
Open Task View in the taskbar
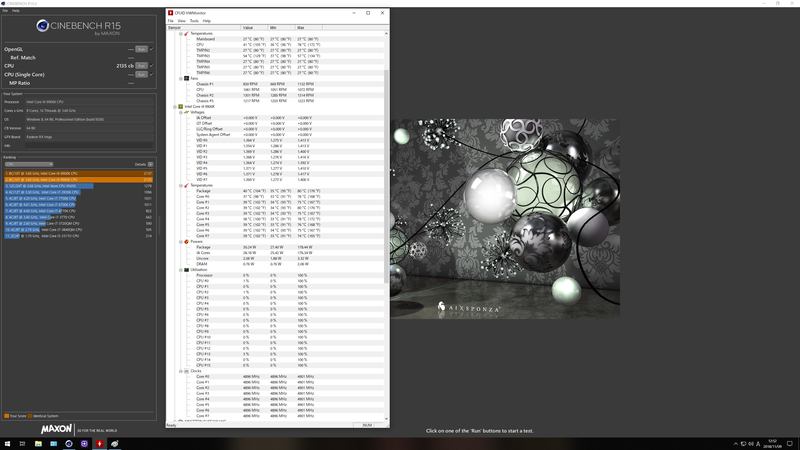(22, 444)
